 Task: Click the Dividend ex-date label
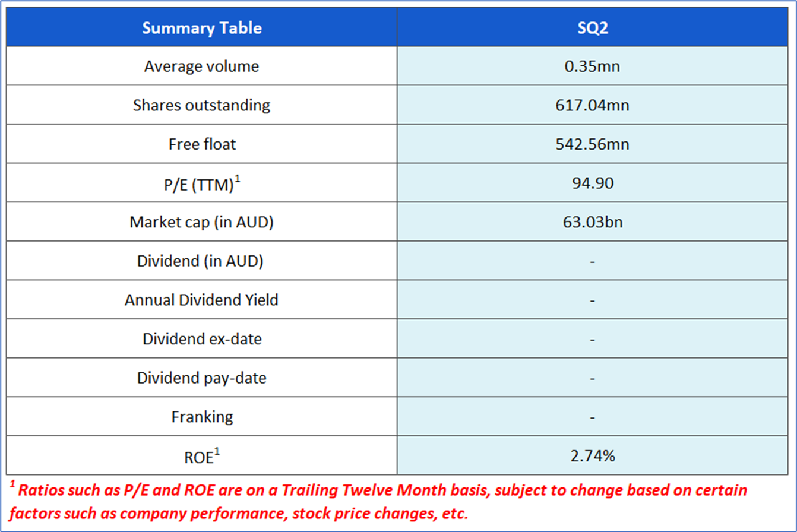[201, 338]
